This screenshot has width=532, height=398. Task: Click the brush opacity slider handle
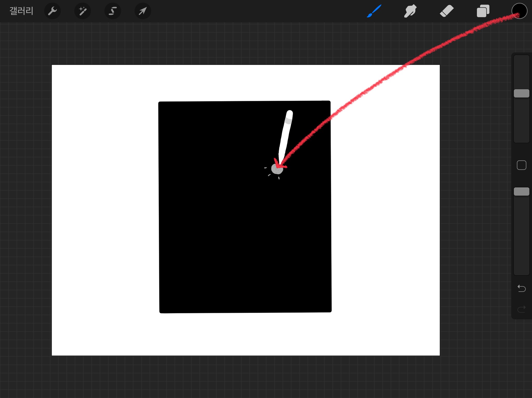521,192
